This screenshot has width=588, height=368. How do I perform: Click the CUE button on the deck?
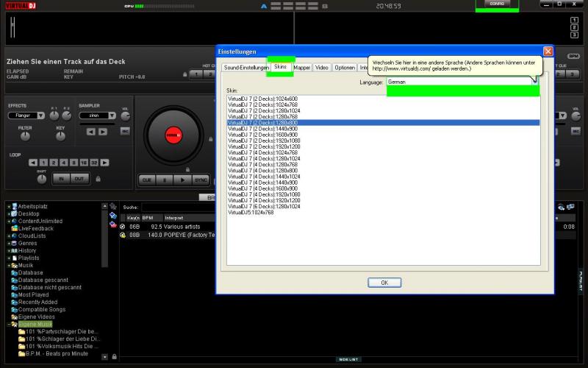147,180
